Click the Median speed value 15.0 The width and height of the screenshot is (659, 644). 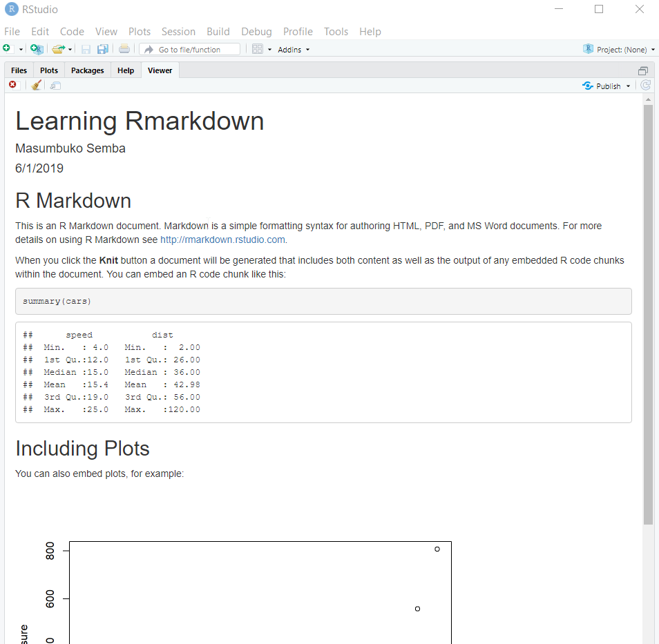pyautogui.click(x=97, y=372)
